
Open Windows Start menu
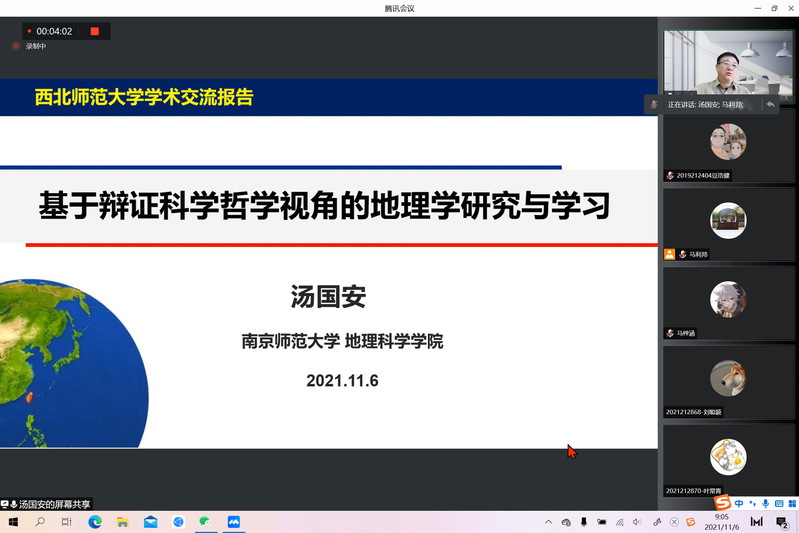coord(13,522)
